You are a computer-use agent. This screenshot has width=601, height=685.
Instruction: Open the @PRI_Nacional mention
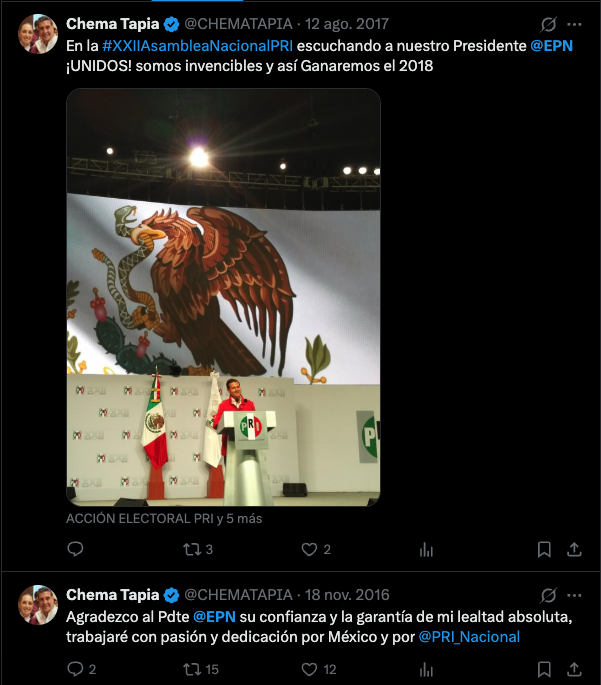pyautogui.click(x=469, y=637)
